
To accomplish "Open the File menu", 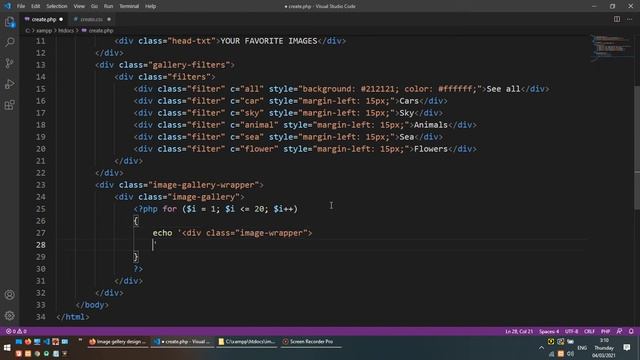I will pyautogui.click(x=21, y=6).
